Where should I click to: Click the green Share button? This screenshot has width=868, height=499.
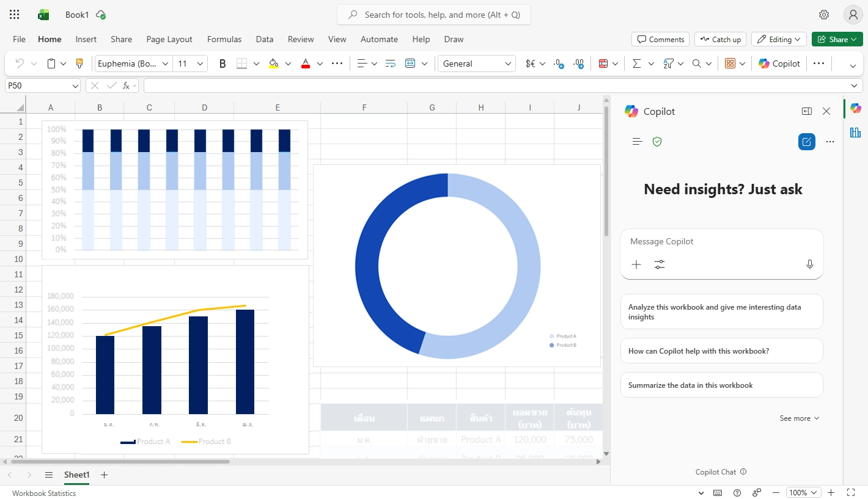(837, 39)
